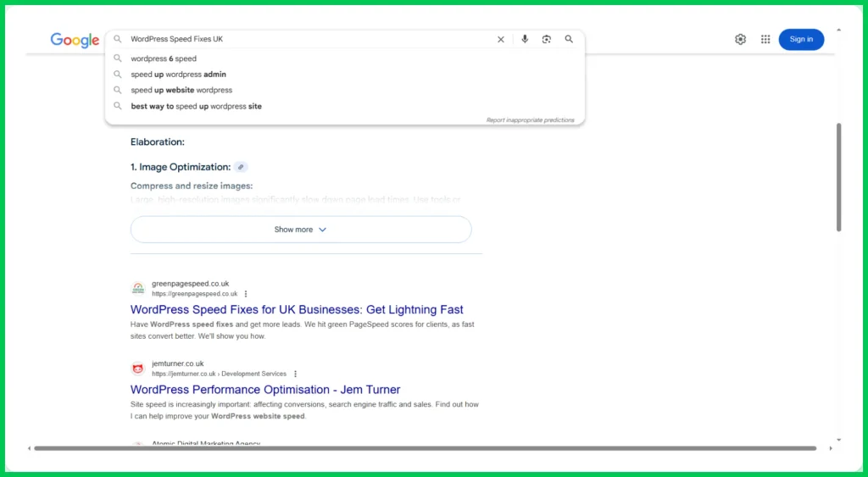Clear the search box with X

click(x=500, y=39)
